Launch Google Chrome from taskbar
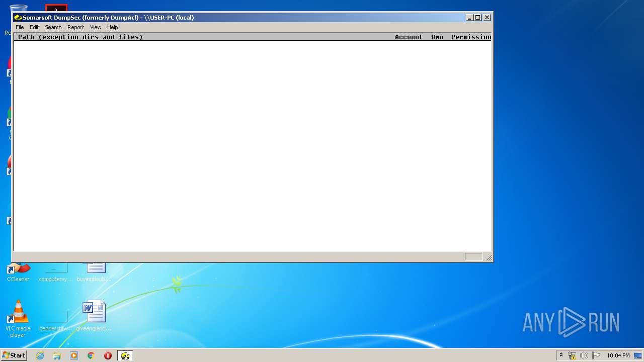 [x=91, y=355]
